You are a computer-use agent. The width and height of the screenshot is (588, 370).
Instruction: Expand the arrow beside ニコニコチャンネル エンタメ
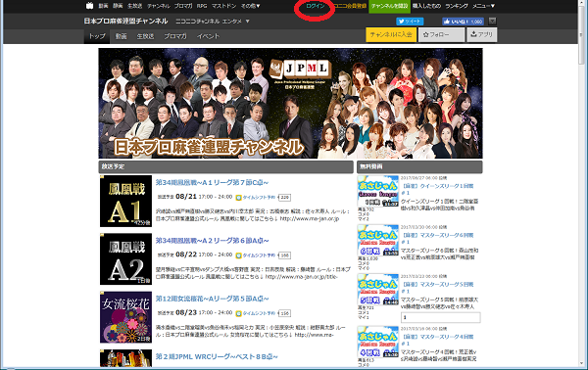click(x=248, y=22)
